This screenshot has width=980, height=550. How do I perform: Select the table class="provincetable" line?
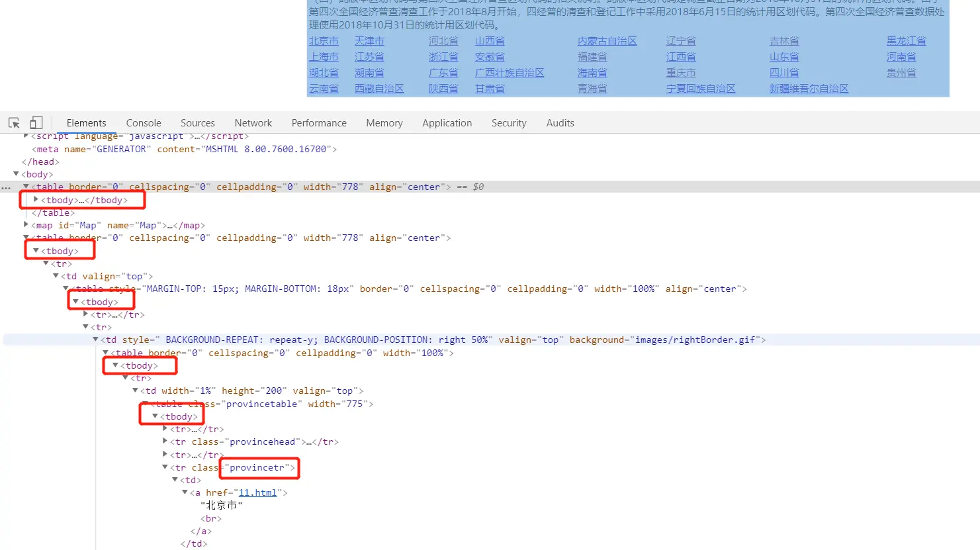[261, 404]
